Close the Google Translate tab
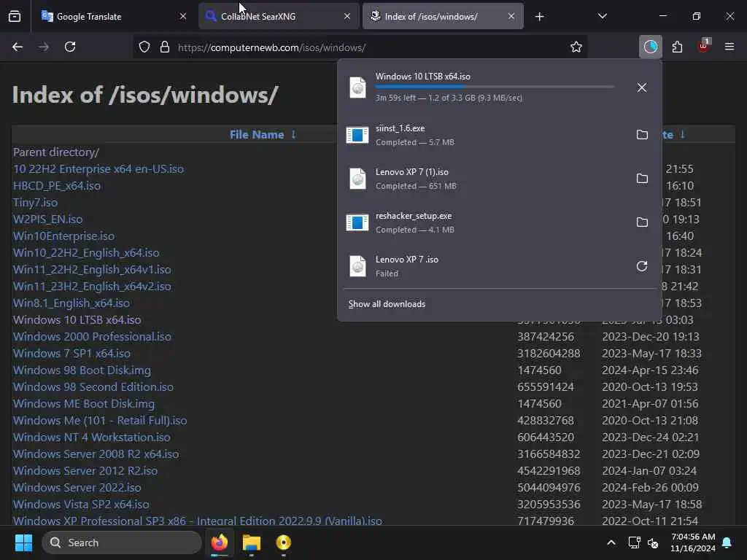This screenshot has width=747, height=560. pyautogui.click(x=183, y=16)
